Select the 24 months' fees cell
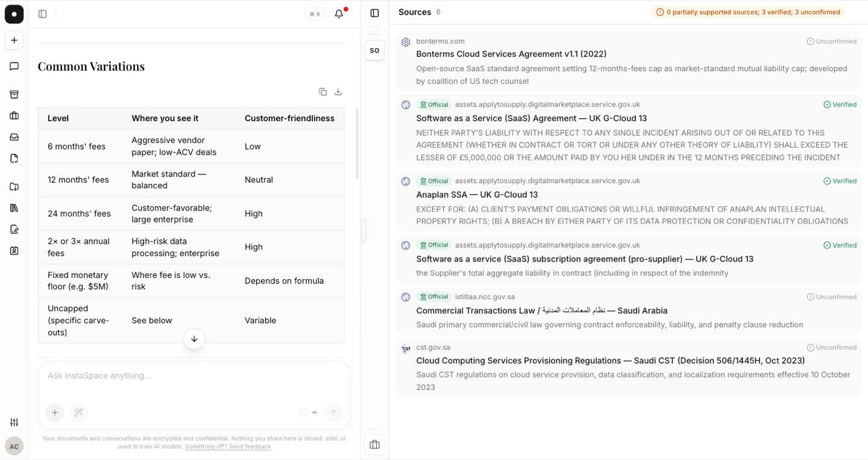 tap(79, 213)
